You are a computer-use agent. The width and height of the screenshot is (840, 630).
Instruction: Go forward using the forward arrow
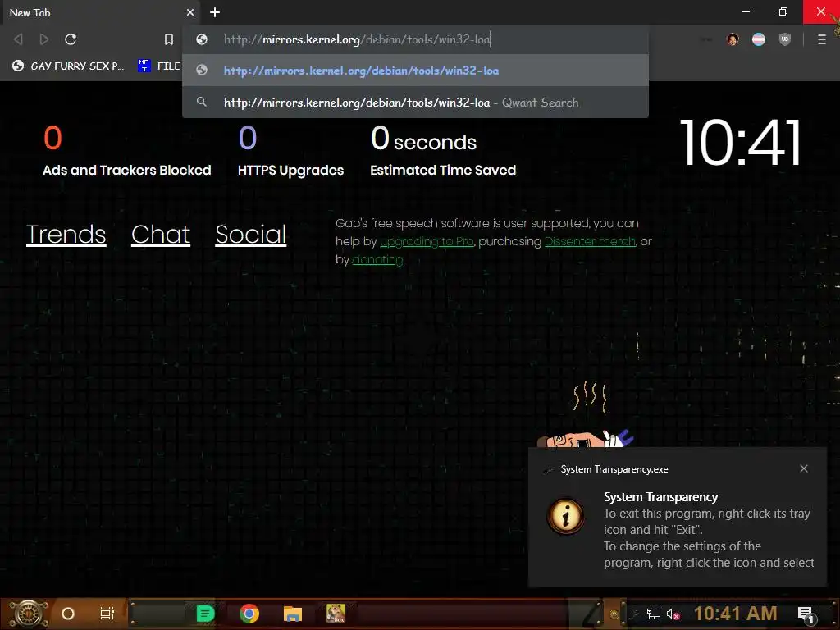click(44, 39)
